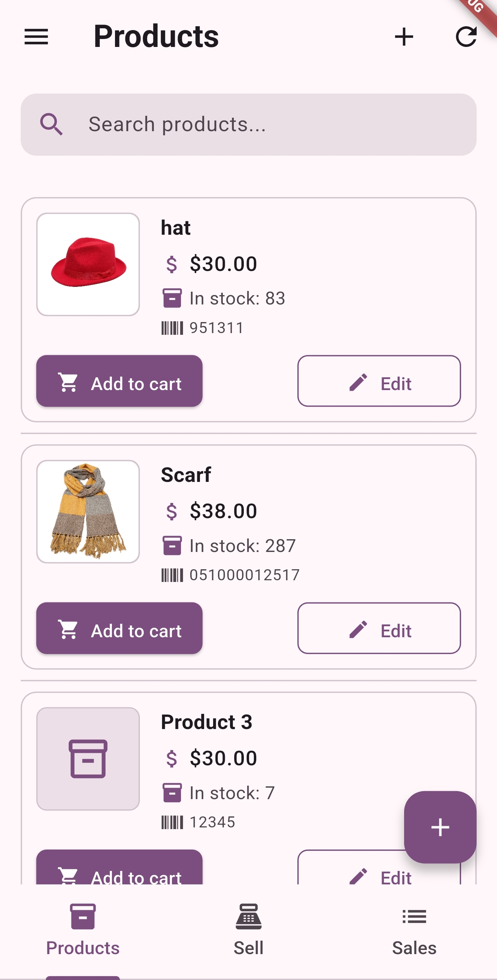The height and width of the screenshot is (980, 497).
Task: Tap the barcode icon next to 951311
Action: pyautogui.click(x=172, y=328)
